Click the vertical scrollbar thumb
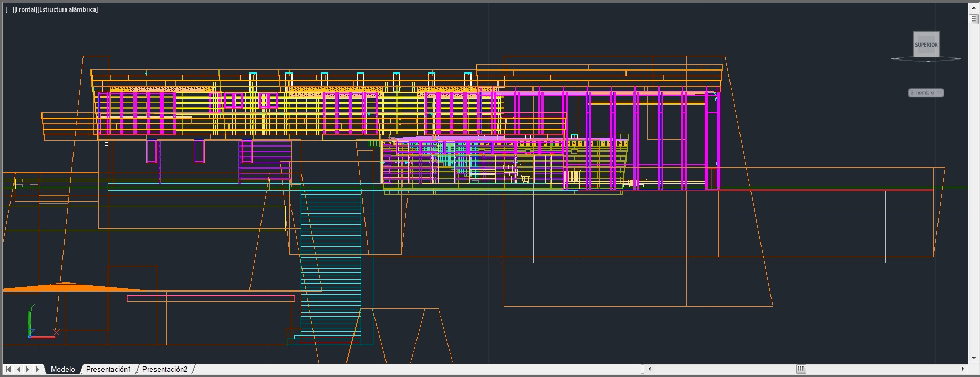Viewport: 980px width, 377px height. click(x=974, y=19)
